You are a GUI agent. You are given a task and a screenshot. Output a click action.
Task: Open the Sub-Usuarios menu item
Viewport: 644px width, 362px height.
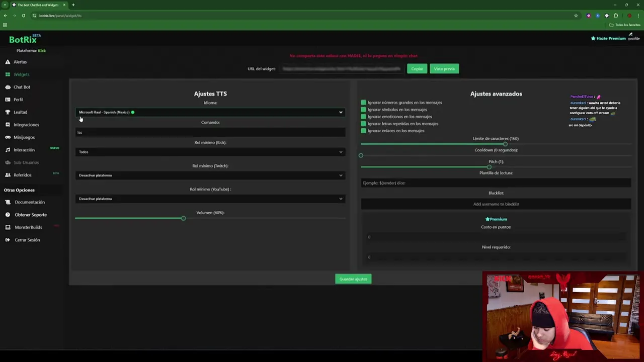pos(26,162)
